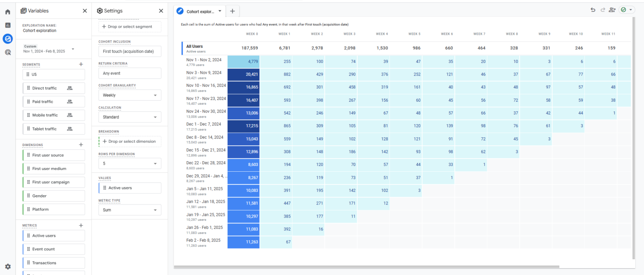Add a new metric with plus icon
This screenshot has width=644, height=275.
click(x=81, y=225)
